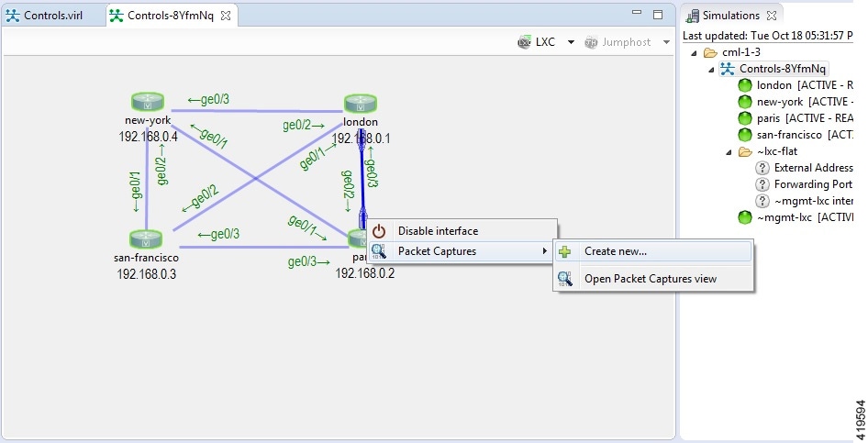This screenshot has width=868, height=443.
Task: Open the Simulations view tab
Action: (731, 16)
